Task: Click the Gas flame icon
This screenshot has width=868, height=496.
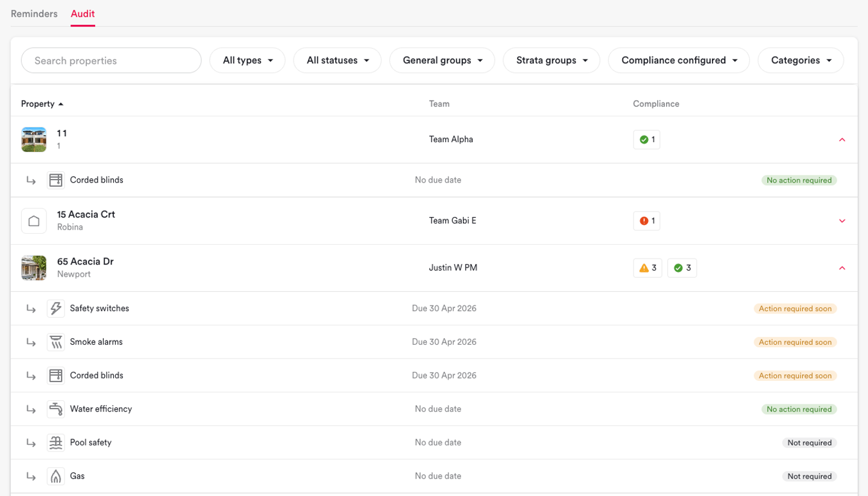Action: click(55, 476)
